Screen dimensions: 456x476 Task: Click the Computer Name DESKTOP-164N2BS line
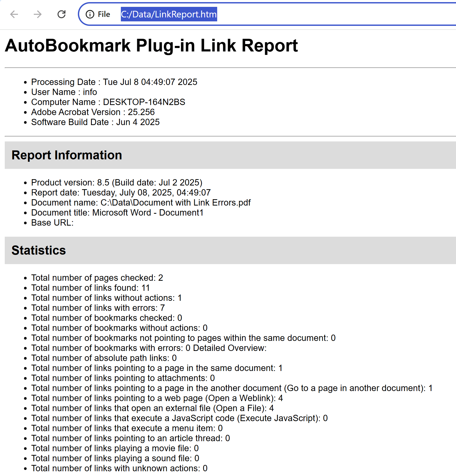tap(108, 102)
